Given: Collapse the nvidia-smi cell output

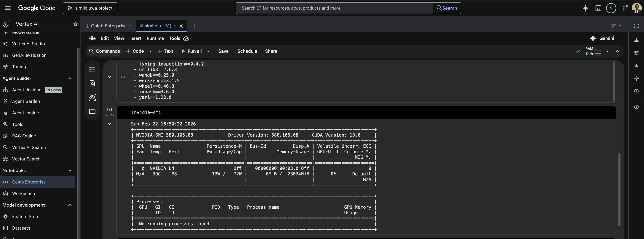Looking at the screenshot, I should click(x=110, y=124).
